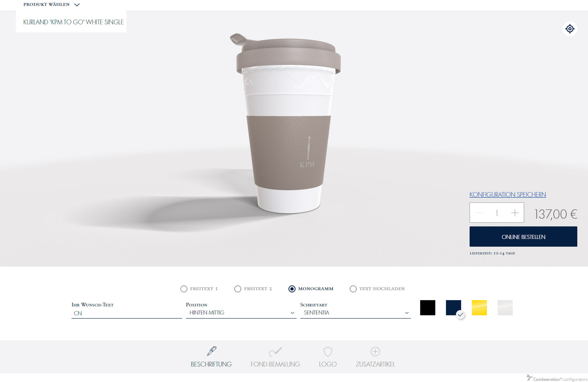Screen dimensions: 588x382
Task: Pick the yellow gold color swatch
Action: pos(479,308)
